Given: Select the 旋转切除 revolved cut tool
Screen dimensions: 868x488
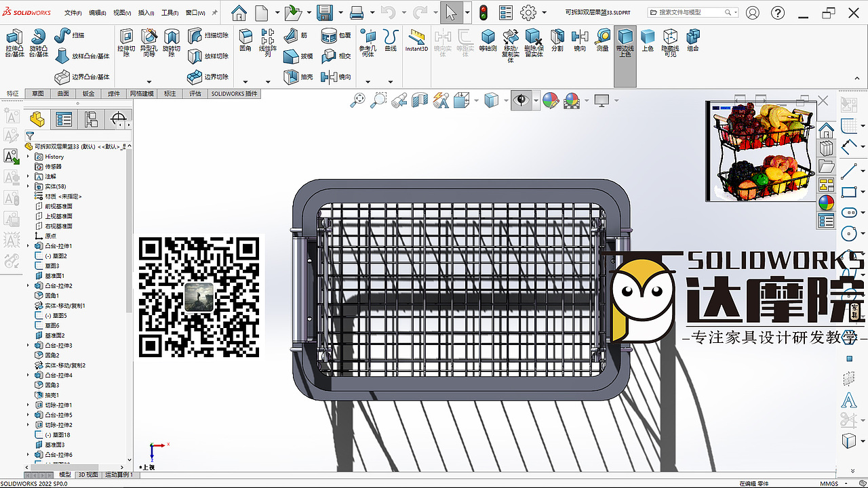Looking at the screenshot, I should click(x=171, y=43).
